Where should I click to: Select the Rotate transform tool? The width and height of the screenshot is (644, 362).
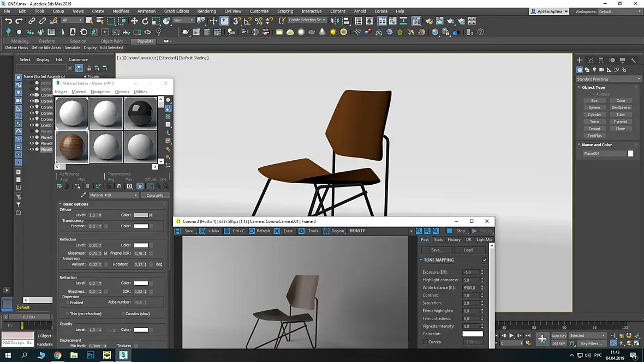[145, 21]
